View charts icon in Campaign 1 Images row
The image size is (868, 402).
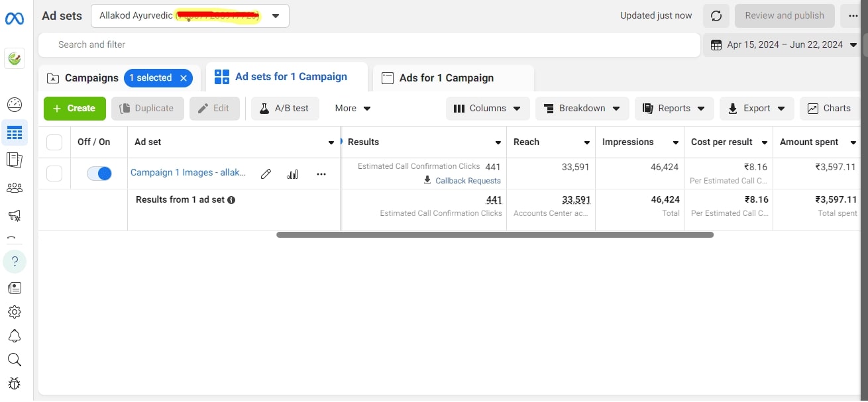click(293, 174)
